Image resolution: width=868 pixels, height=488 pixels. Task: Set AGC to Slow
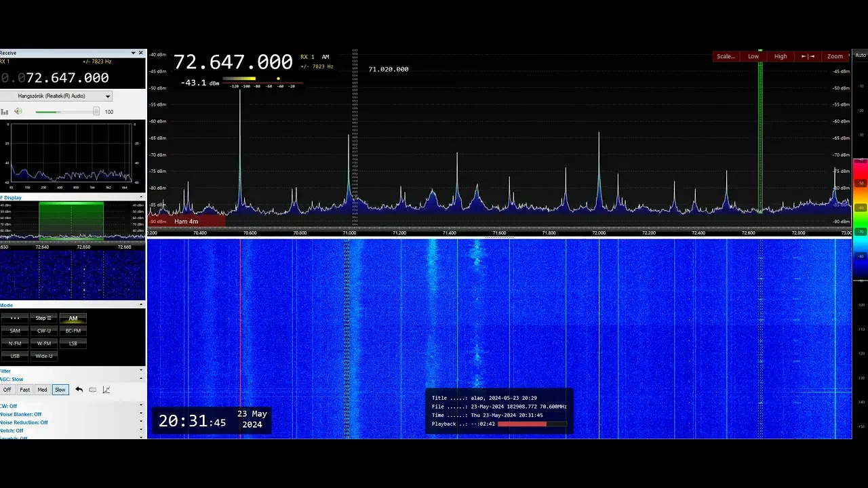(60, 390)
